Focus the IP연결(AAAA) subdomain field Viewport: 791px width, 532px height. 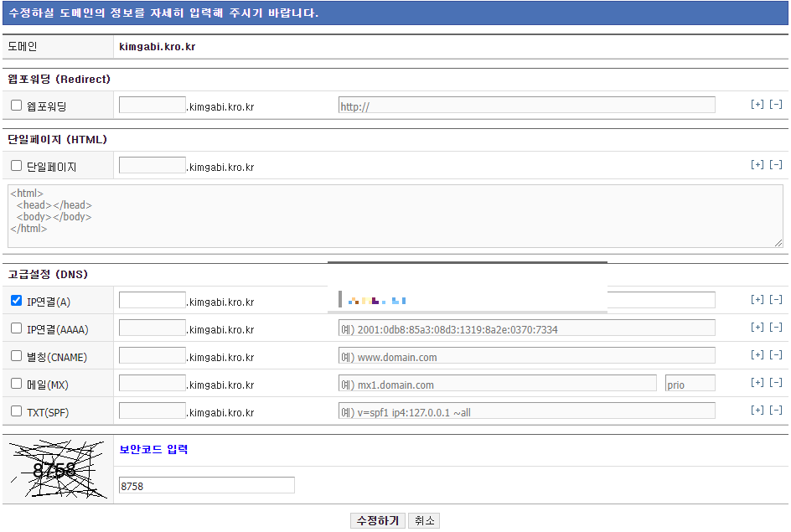tap(153, 328)
